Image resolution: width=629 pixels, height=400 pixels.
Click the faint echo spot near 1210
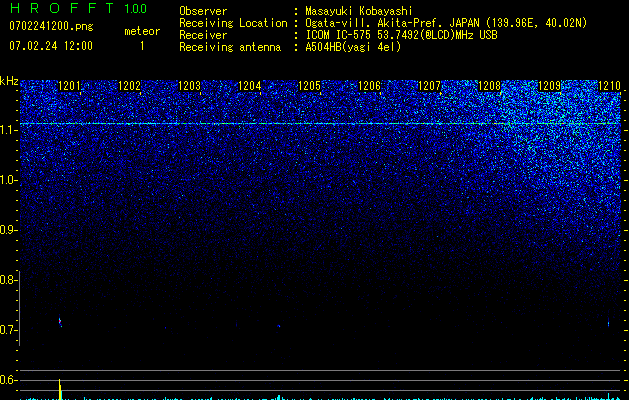pyautogui.click(x=608, y=323)
